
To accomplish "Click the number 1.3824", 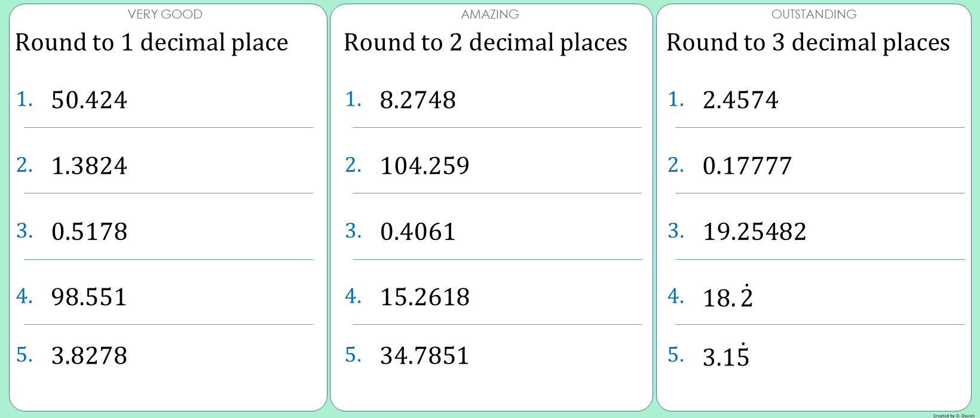I will pyautogui.click(x=89, y=166).
